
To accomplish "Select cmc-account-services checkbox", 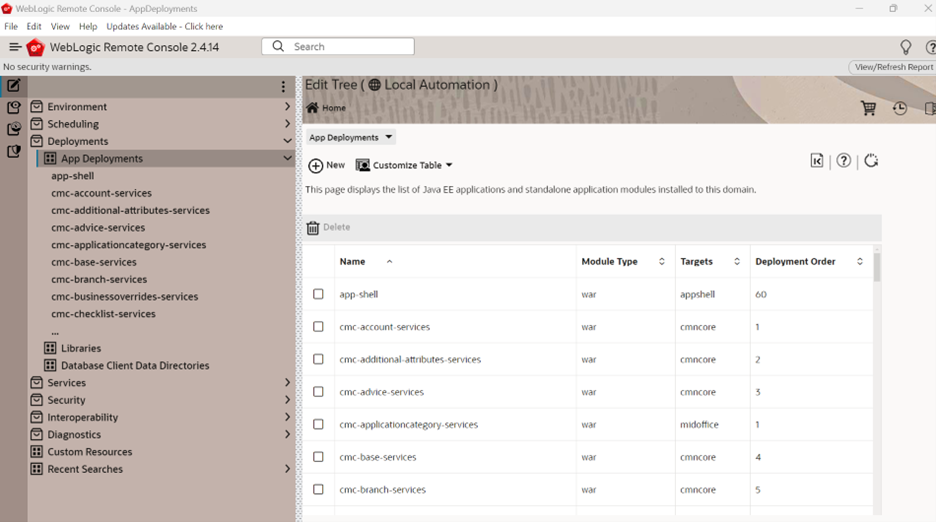I will pos(318,327).
